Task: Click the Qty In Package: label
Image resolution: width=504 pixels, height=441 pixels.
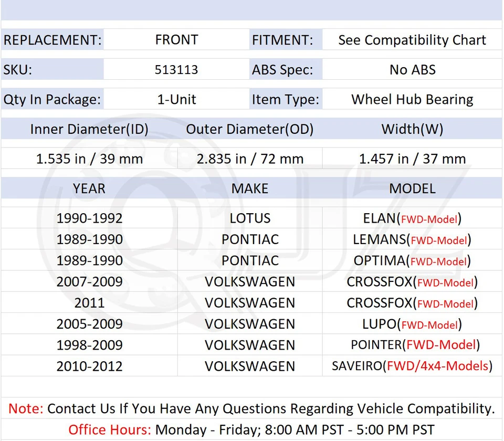Action: [x=52, y=99]
